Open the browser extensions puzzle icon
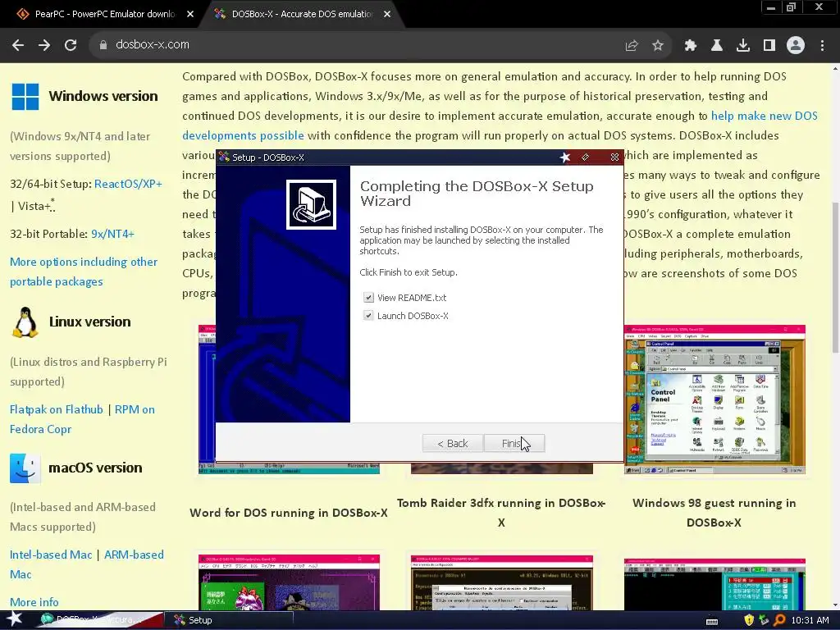This screenshot has width=840, height=630. point(691,46)
